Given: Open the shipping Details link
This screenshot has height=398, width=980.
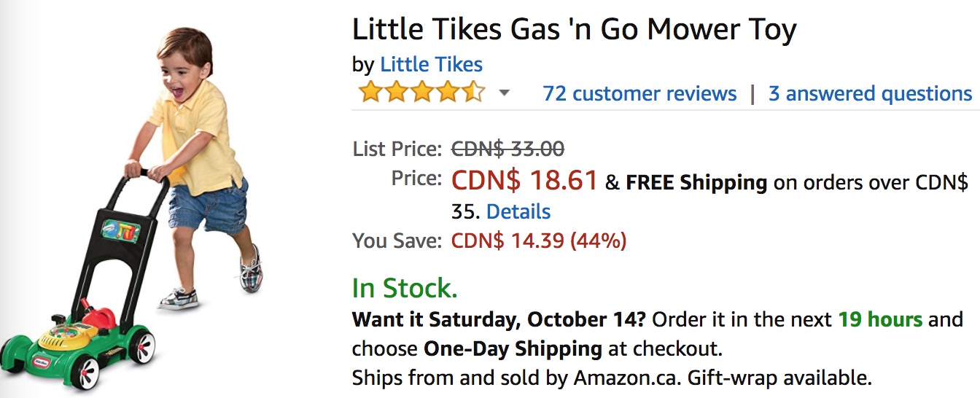Looking at the screenshot, I should coord(518,211).
